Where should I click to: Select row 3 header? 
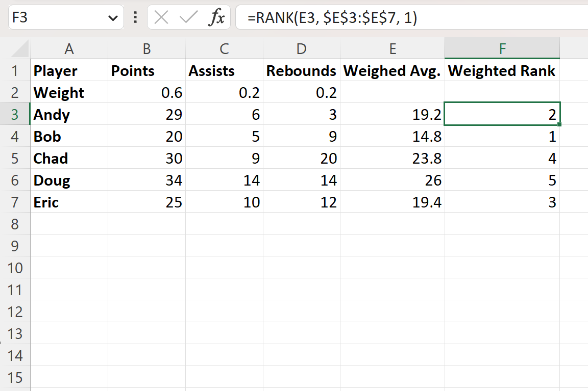coord(16,114)
